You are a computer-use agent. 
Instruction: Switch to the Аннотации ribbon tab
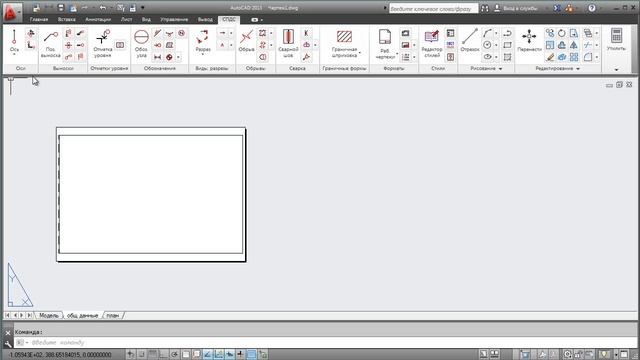(98, 20)
